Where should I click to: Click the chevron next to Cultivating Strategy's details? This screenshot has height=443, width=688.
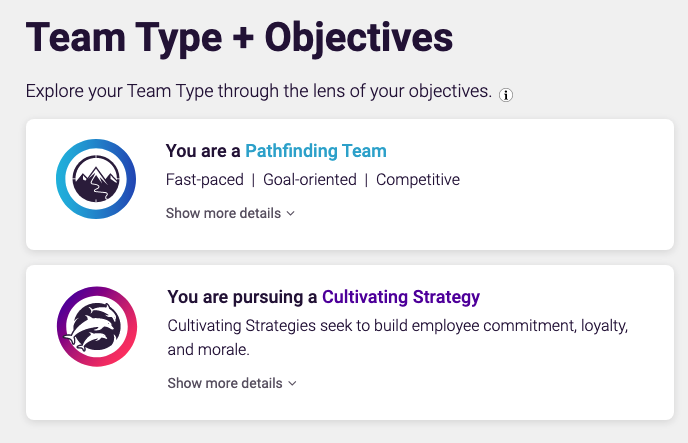[x=292, y=383]
